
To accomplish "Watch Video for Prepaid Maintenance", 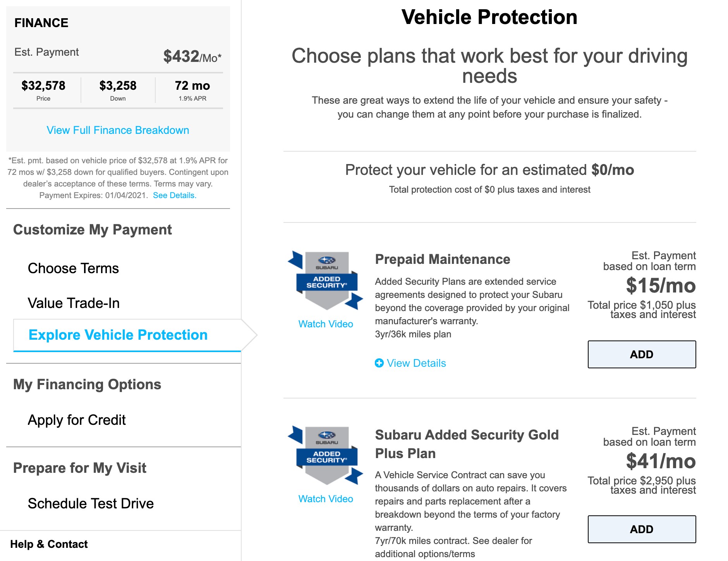I will [x=326, y=324].
